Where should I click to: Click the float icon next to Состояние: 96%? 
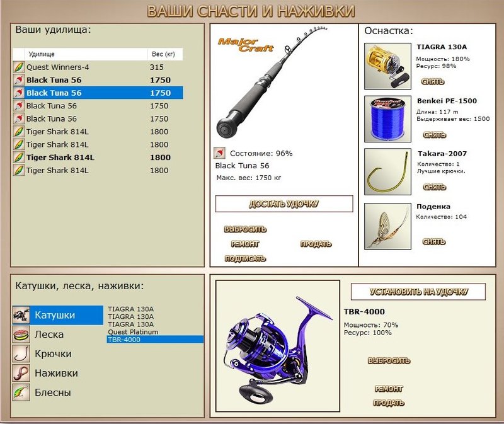(219, 153)
